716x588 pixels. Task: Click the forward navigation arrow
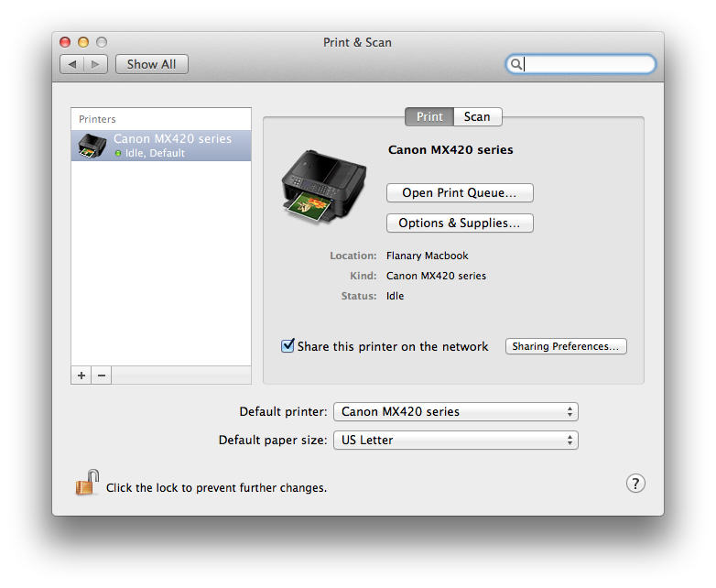click(x=95, y=64)
